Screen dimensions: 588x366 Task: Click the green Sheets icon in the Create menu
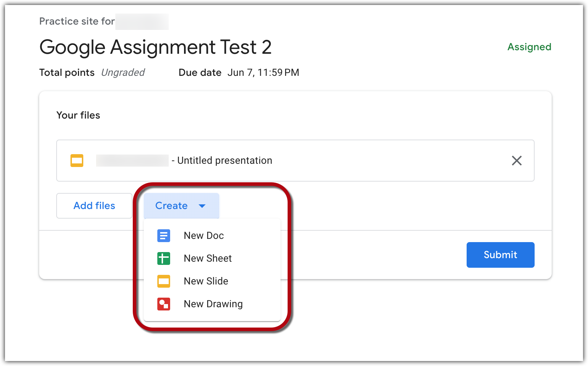point(163,258)
